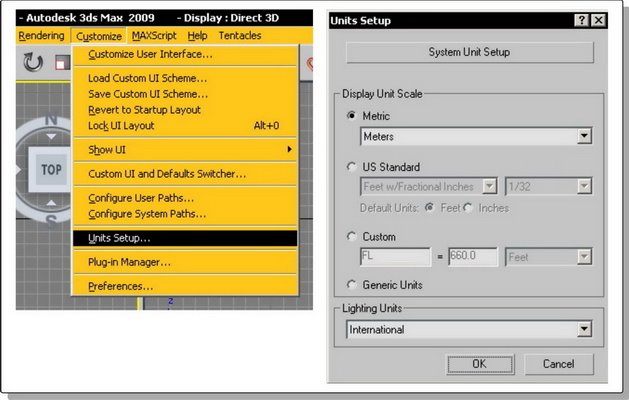629x400 pixels.
Task: Cancel the Units Setup dialog
Action: [x=558, y=364]
